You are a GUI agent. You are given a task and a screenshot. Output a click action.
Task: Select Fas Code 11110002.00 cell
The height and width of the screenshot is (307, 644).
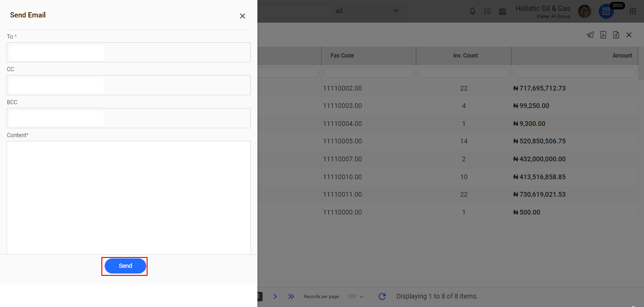[x=369, y=88]
